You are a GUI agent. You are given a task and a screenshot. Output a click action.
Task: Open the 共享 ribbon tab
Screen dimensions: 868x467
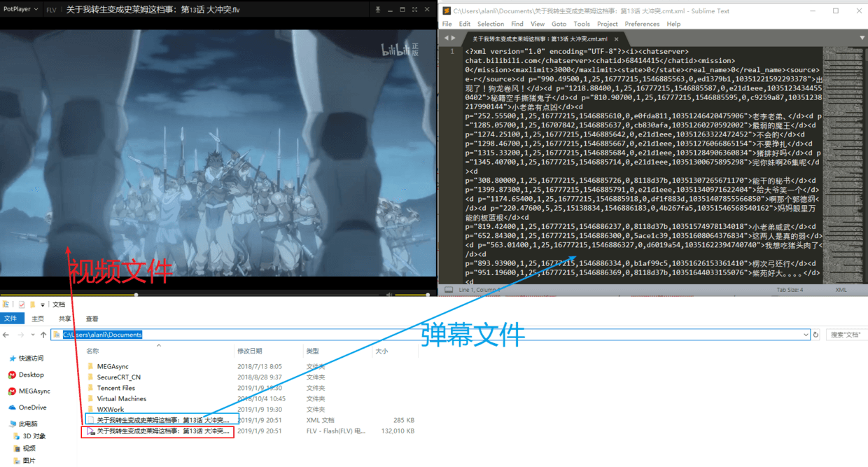coord(64,319)
